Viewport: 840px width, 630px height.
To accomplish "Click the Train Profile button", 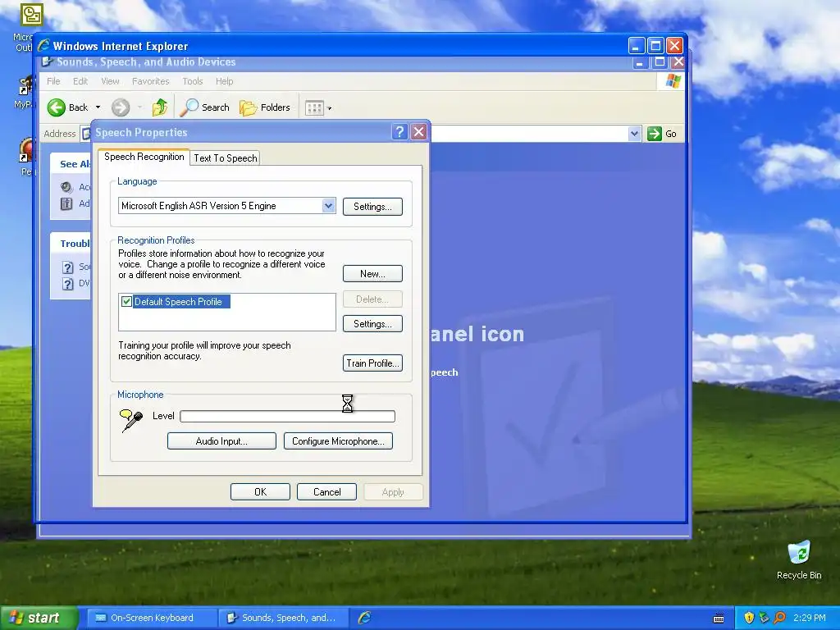I will pos(372,363).
